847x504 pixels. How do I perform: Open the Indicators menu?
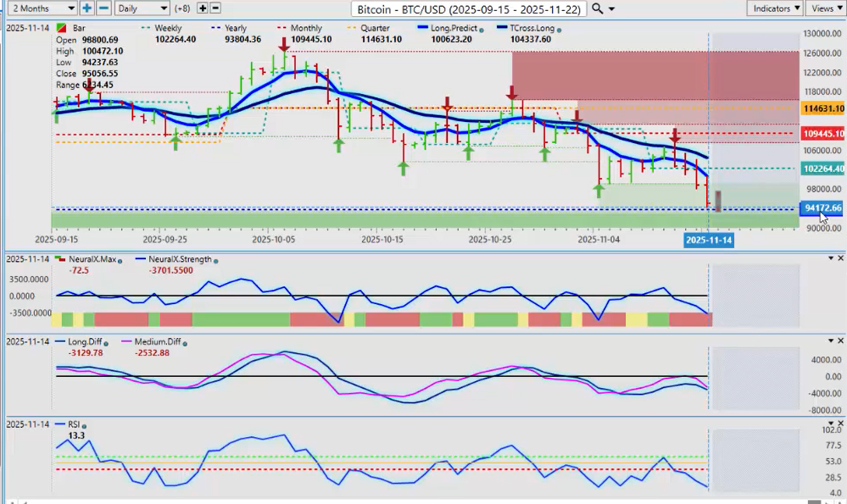tap(775, 8)
